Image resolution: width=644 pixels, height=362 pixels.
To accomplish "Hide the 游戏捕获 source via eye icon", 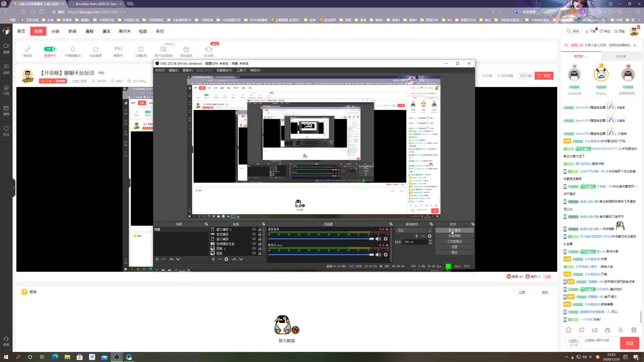I will click(x=254, y=234).
